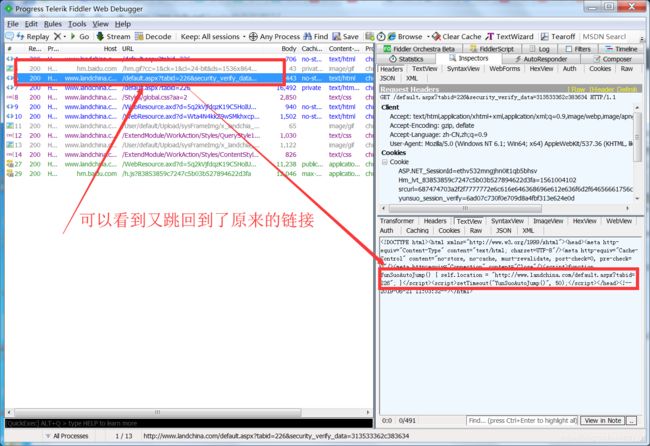Open the File menu

pos(13,24)
